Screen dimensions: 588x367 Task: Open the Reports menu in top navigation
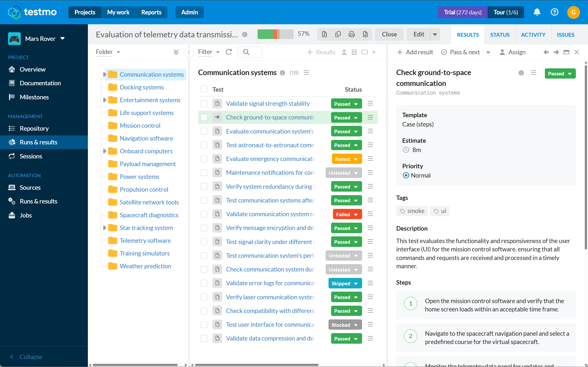click(x=151, y=12)
